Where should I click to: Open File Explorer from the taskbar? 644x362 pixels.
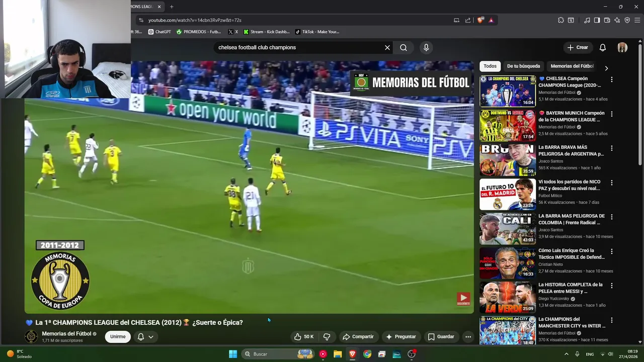[x=338, y=354]
